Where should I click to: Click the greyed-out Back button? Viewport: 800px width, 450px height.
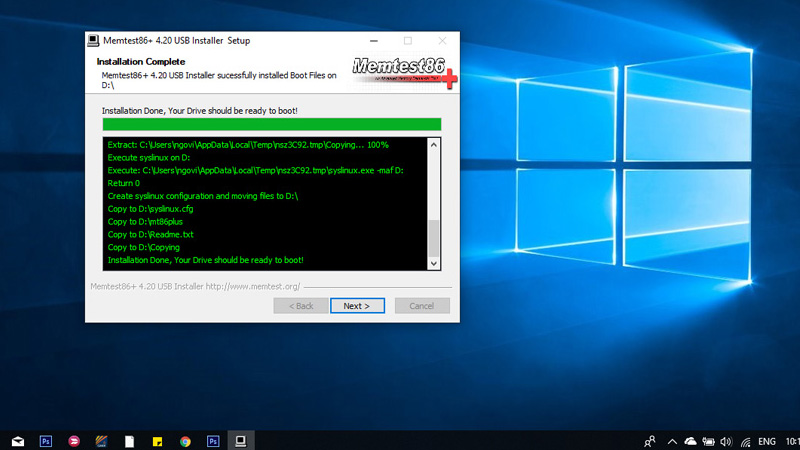pos(301,306)
